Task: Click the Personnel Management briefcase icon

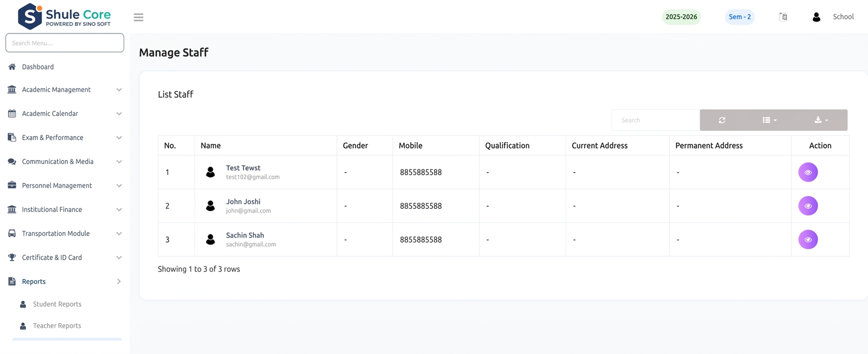Action: tap(12, 185)
